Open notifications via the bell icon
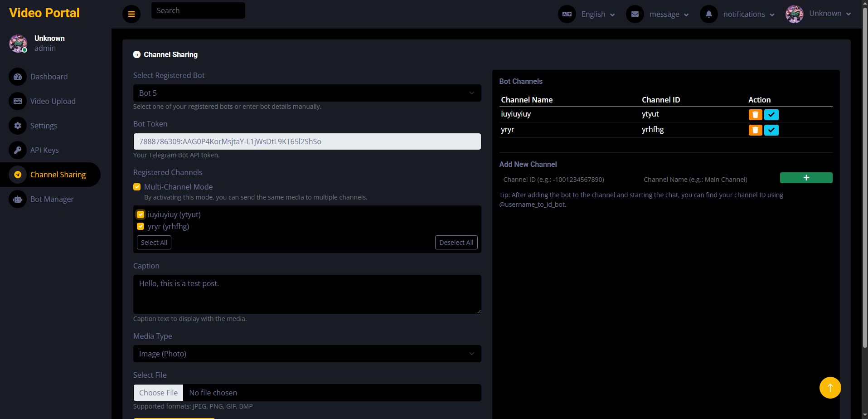868x419 pixels. (x=709, y=14)
